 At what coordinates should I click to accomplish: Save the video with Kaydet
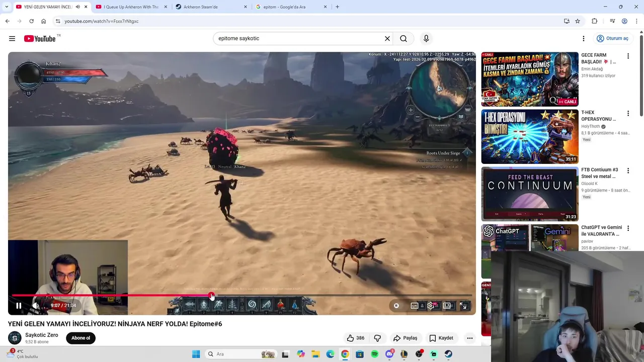441,338
